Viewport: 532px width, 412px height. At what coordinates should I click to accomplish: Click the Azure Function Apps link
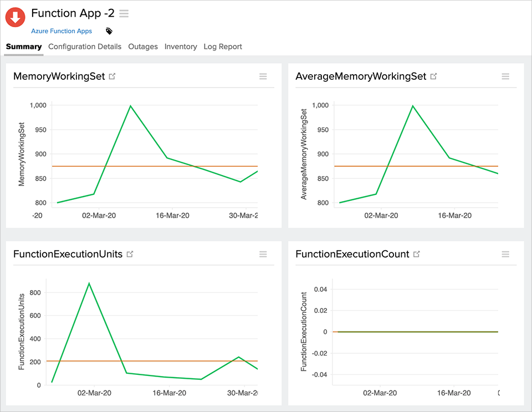point(61,31)
